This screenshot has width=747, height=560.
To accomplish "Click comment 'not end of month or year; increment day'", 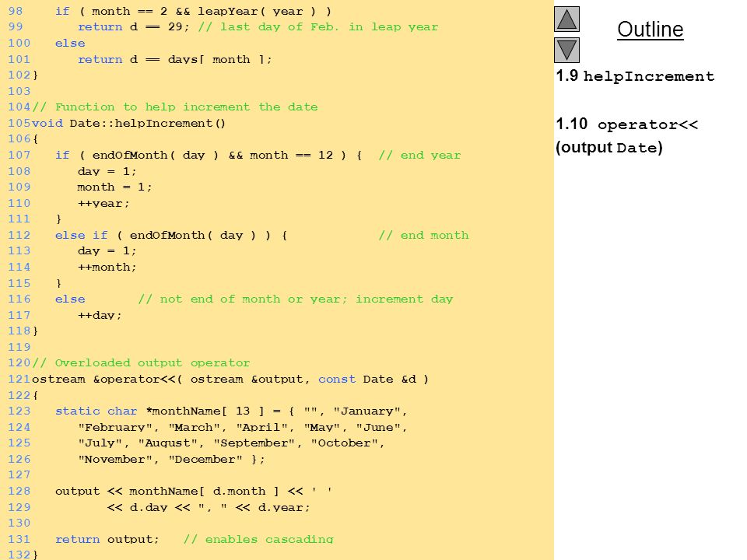I will 296,299.
